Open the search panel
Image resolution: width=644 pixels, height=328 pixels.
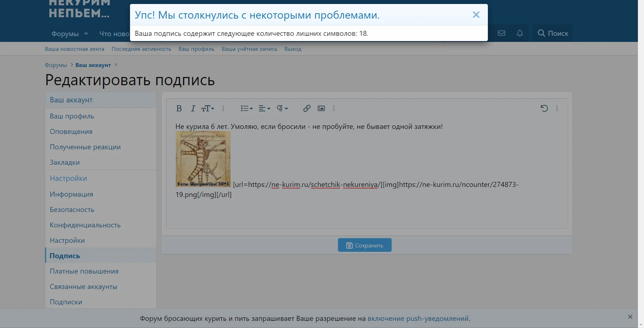(552, 33)
